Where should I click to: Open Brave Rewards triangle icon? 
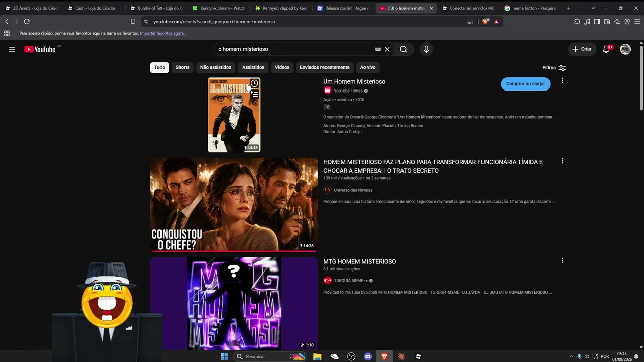496,22
